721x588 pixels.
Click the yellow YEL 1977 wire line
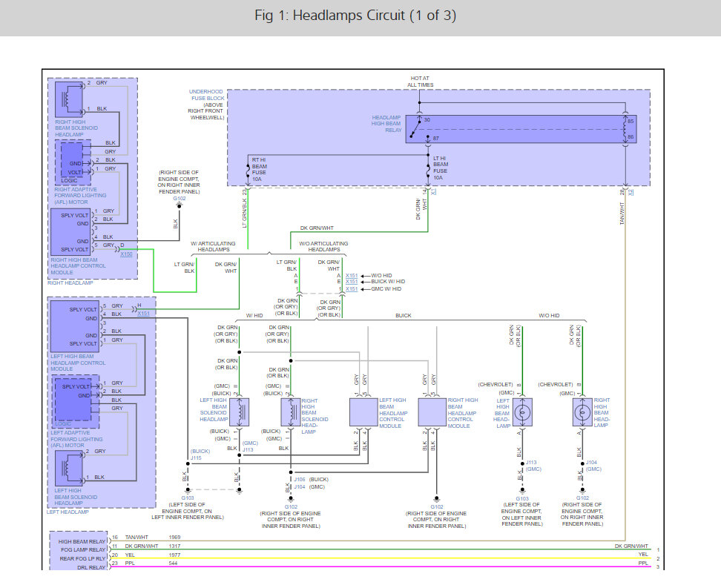[381, 558]
